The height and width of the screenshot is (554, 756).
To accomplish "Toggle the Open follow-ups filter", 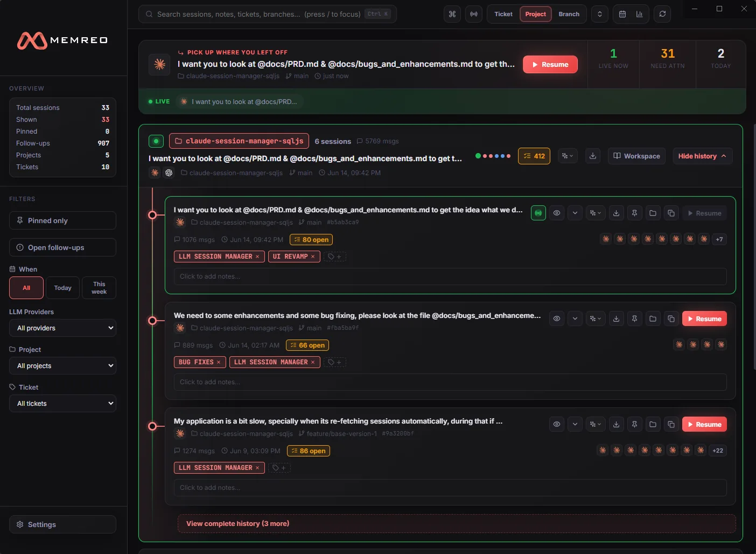I will [62, 247].
